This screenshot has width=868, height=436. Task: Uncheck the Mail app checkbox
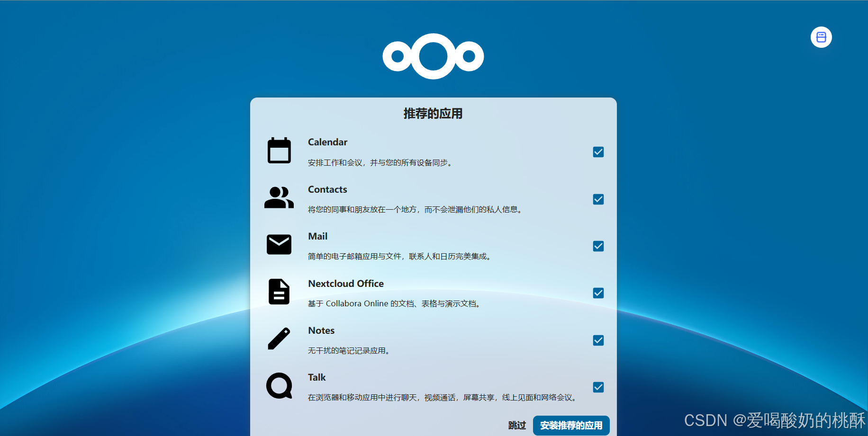click(598, 246)
